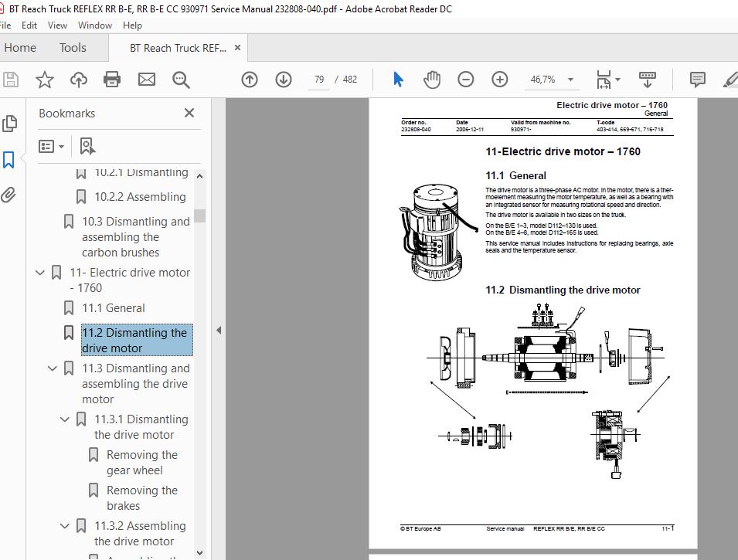Collapse the 11.3 Dismantling and assembling bookmark
738x560 pixels.
(53, 368)
